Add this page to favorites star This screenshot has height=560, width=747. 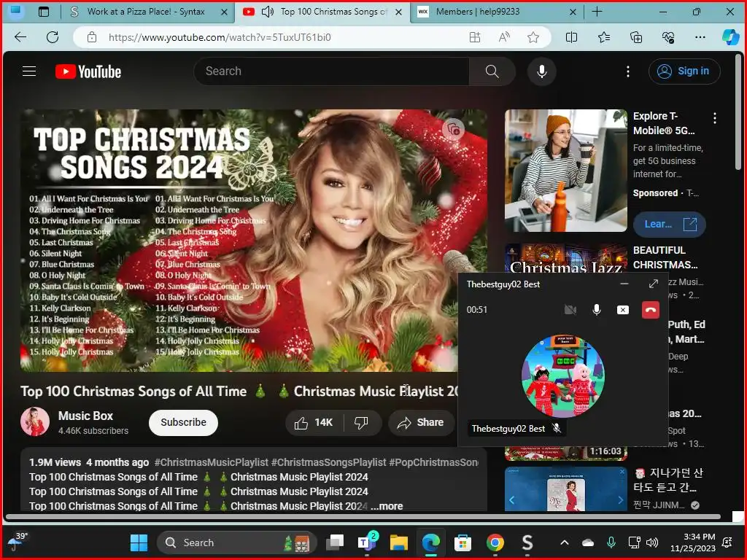click(533, 37)
